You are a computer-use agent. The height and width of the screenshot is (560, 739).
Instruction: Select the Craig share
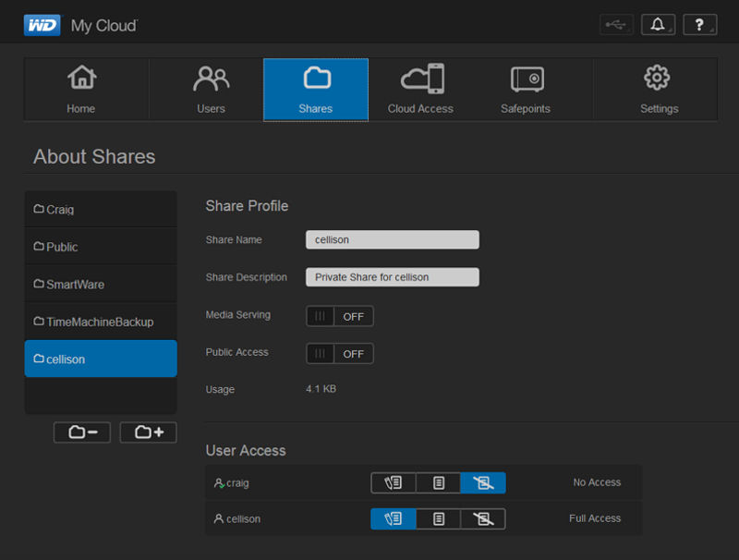click(x=101, y=209)
